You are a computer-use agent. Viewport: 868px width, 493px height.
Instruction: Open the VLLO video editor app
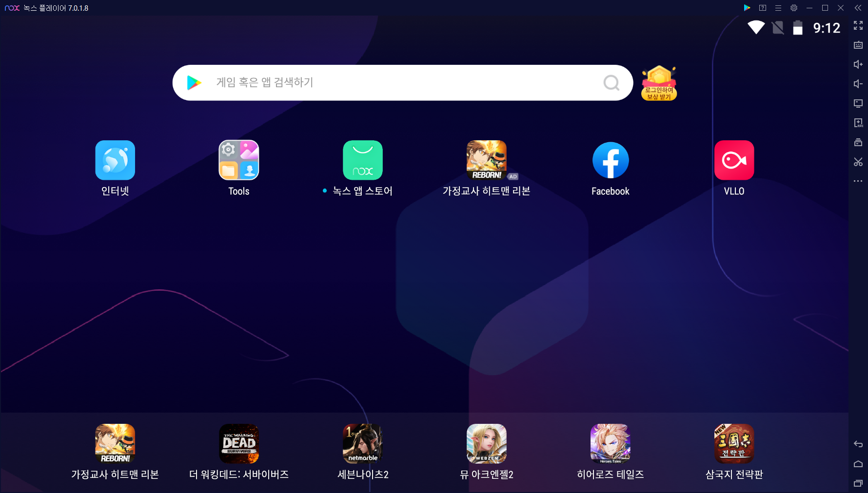734,160
